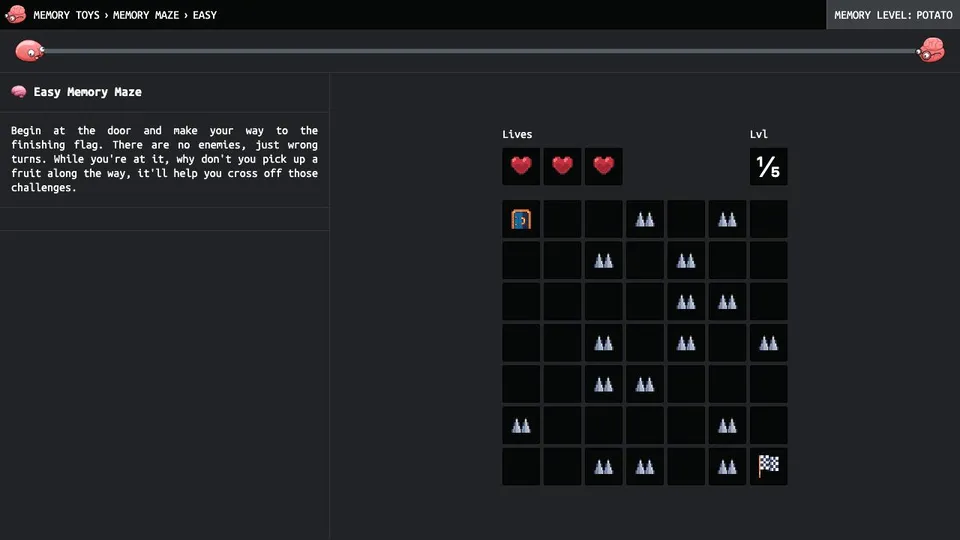Click the empty tile right of the door
The height and width of the screenshot is (540, 960).
click(562, 219)
